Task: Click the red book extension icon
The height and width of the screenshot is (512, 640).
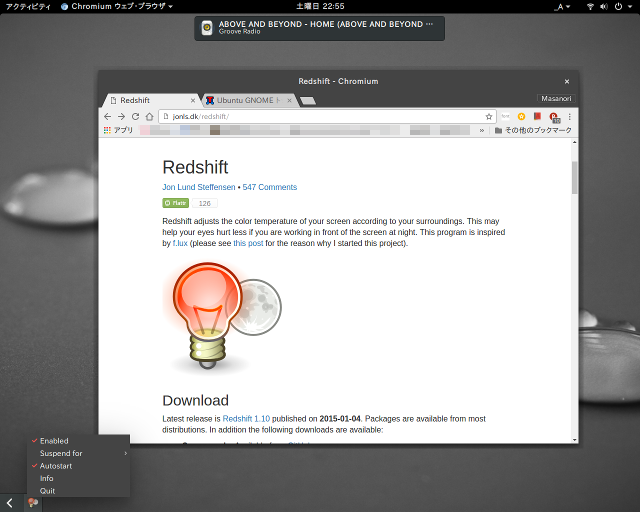Action: [x=537, y=116]
